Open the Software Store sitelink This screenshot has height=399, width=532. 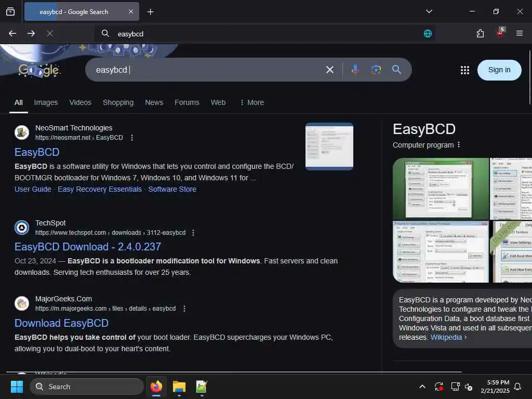[172, 189]
